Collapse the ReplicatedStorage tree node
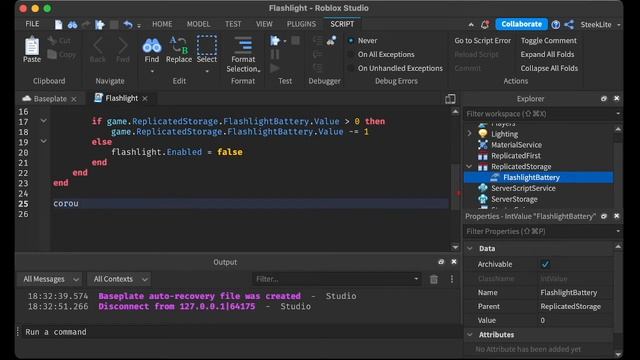Image resolution: width=640 pixels, height=360 pixels. 469,166
